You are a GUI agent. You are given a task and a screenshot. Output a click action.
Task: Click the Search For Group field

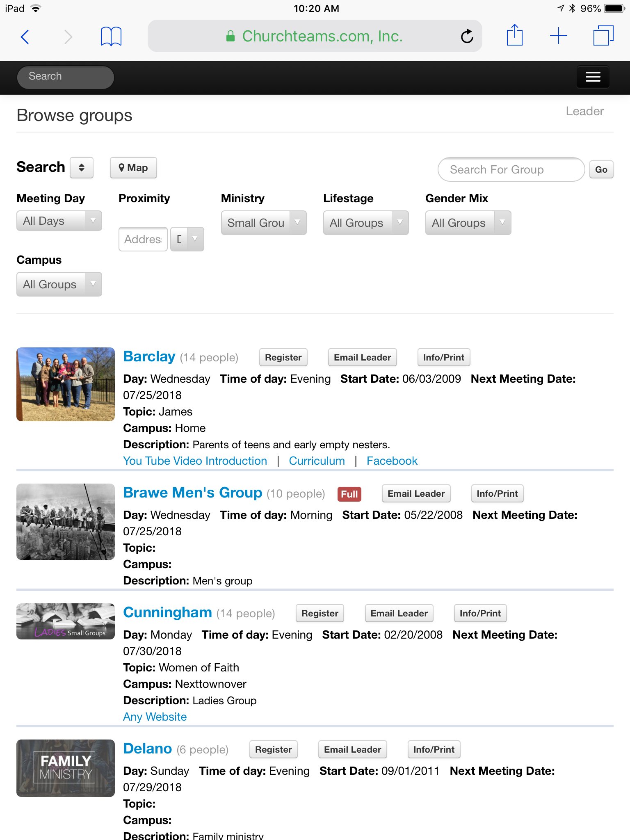tap(511, 169)
